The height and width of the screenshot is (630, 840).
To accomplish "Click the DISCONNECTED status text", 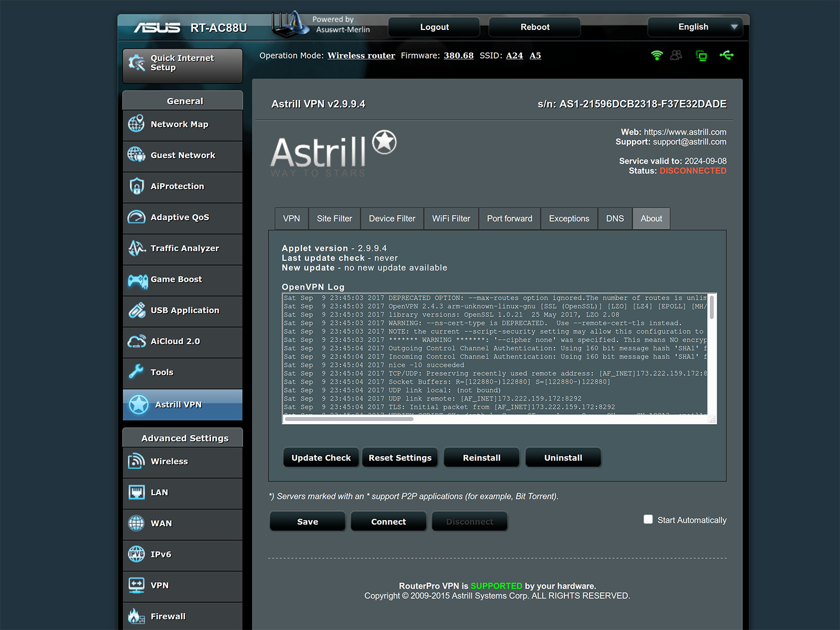I will (x=693, y=171).
